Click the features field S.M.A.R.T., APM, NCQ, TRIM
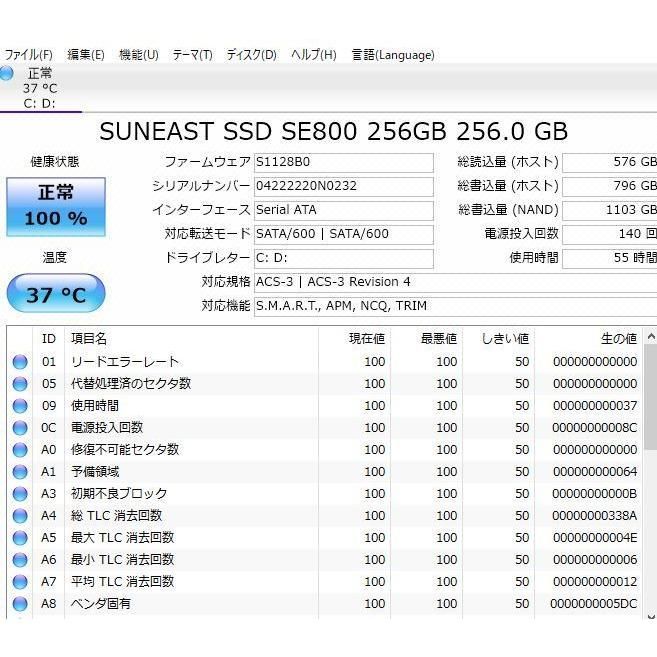657x657 pixels. tap(455, 306)
